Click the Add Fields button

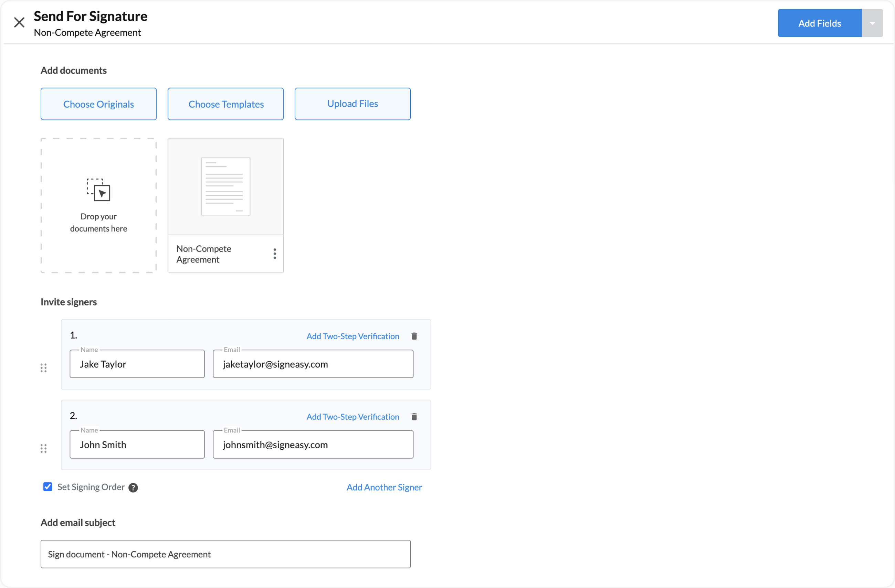coord(819,23)
